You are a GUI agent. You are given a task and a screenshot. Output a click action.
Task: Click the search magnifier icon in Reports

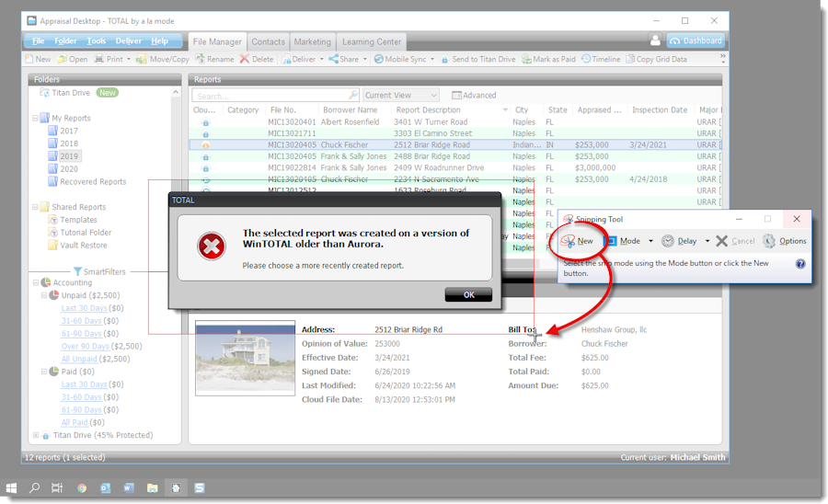(x=353, y=95)
